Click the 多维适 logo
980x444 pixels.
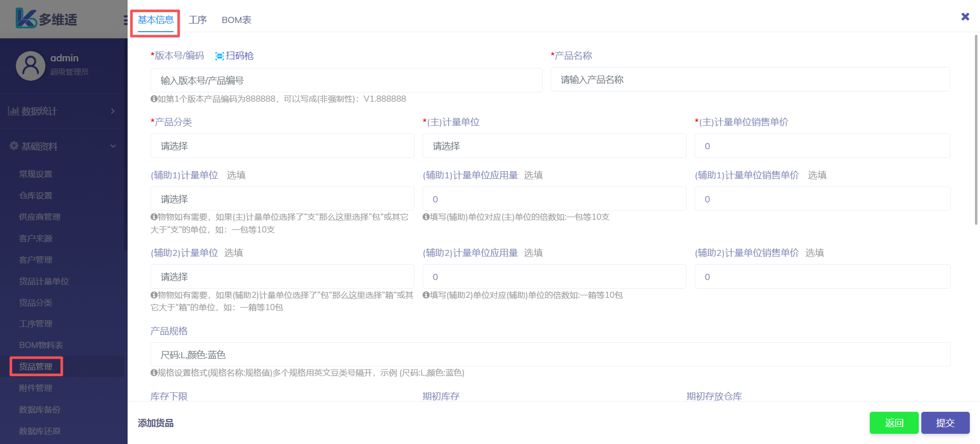(x=46, y=19)
